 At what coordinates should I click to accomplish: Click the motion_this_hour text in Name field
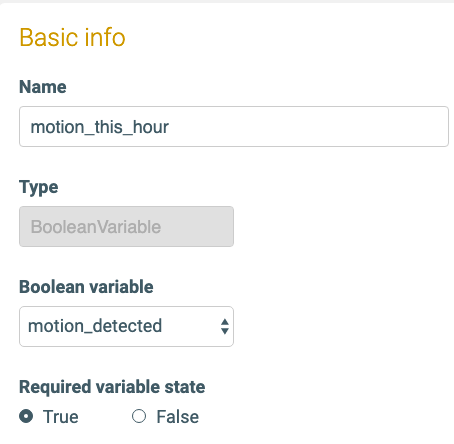[100, 127]
